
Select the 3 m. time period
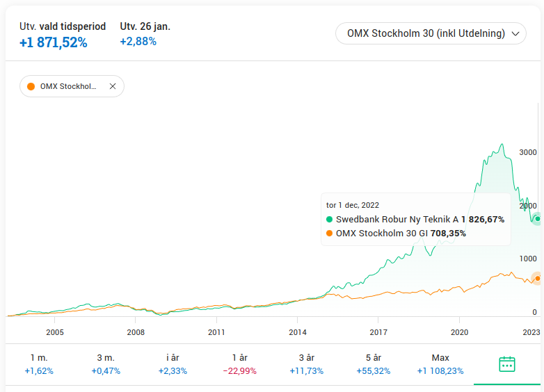tap(106, 364)
